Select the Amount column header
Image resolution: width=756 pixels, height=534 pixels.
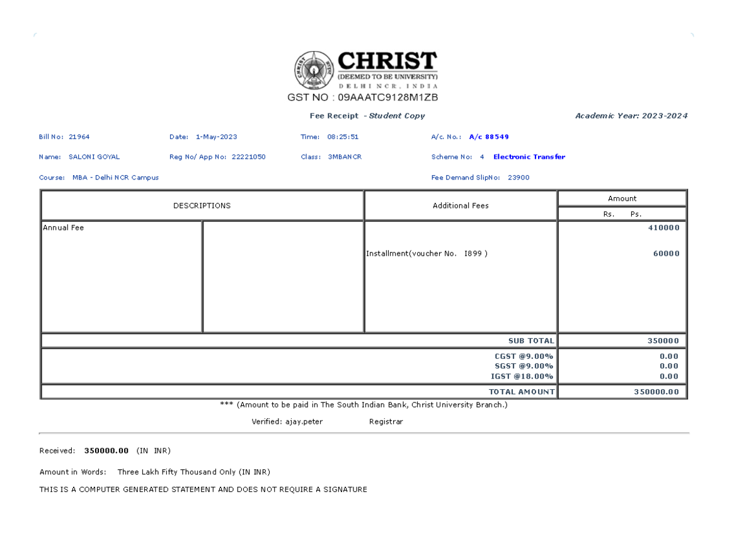pos(622,198)
